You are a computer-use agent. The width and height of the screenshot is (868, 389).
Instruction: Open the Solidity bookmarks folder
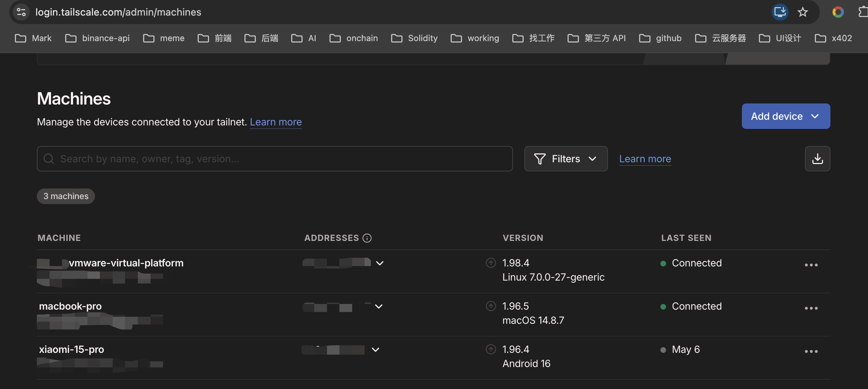coord(414,38)
